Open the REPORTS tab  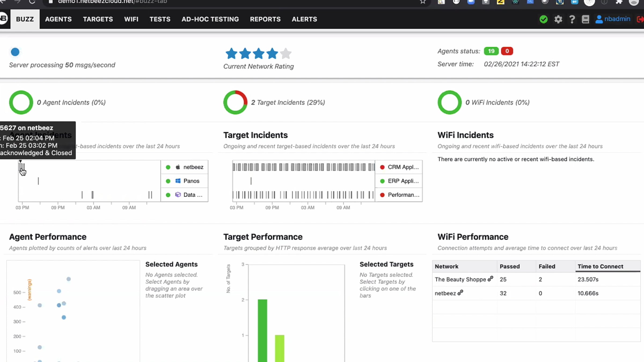[x=265, y=19]
